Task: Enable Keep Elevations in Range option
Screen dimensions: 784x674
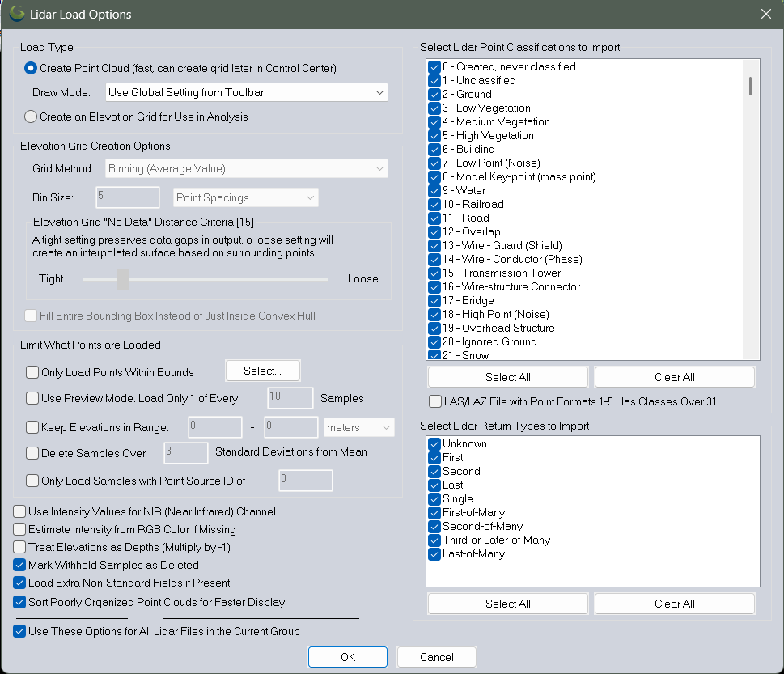Action: point(32,427)
